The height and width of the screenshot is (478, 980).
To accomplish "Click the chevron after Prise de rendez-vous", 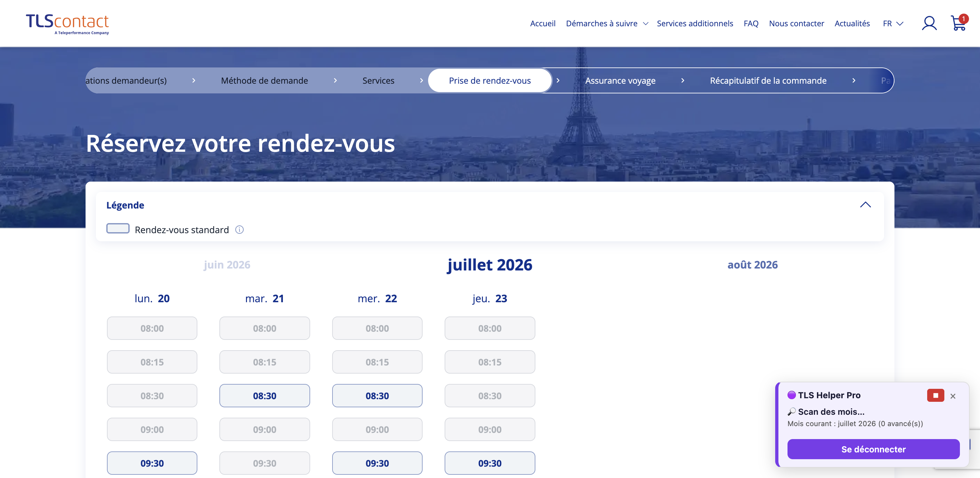I will pos(558,80).
